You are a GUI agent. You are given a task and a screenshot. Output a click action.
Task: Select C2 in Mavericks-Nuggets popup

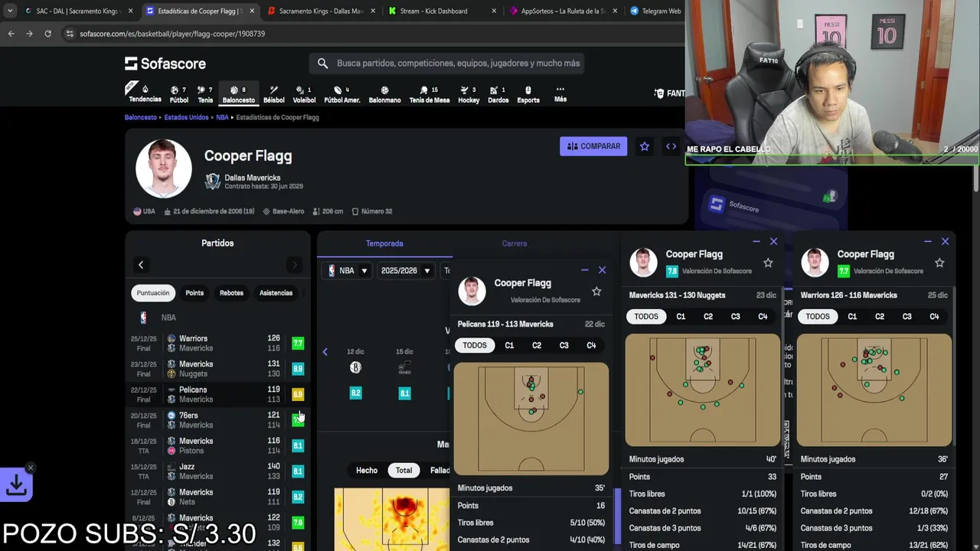pos(708,316)
